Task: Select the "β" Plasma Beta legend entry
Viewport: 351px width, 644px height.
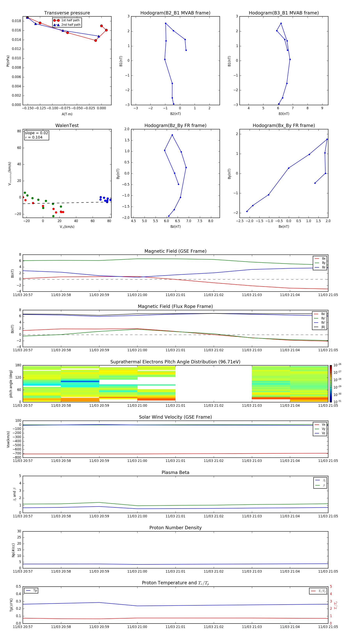Action: (320, 485)
